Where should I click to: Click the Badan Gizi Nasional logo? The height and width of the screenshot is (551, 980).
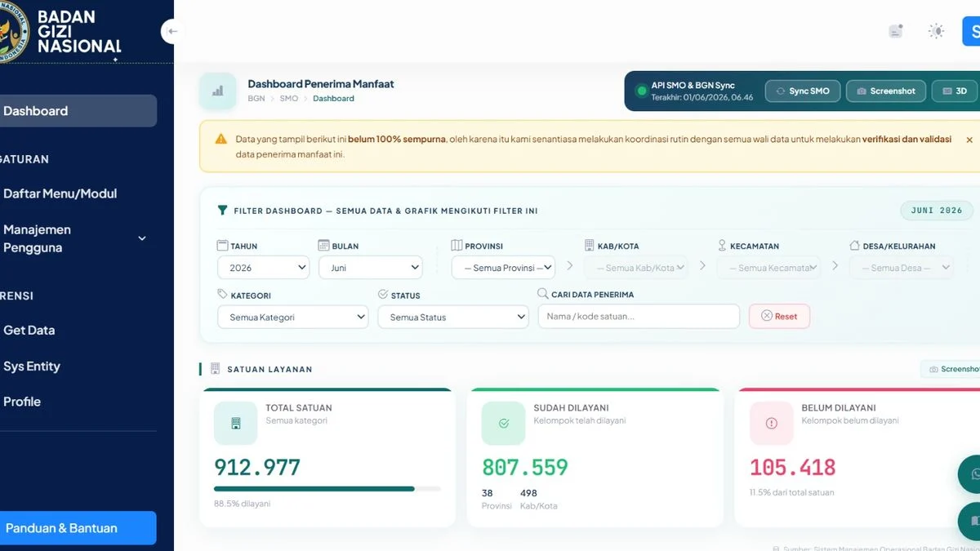pyautogui.click(x=61, y=31)
